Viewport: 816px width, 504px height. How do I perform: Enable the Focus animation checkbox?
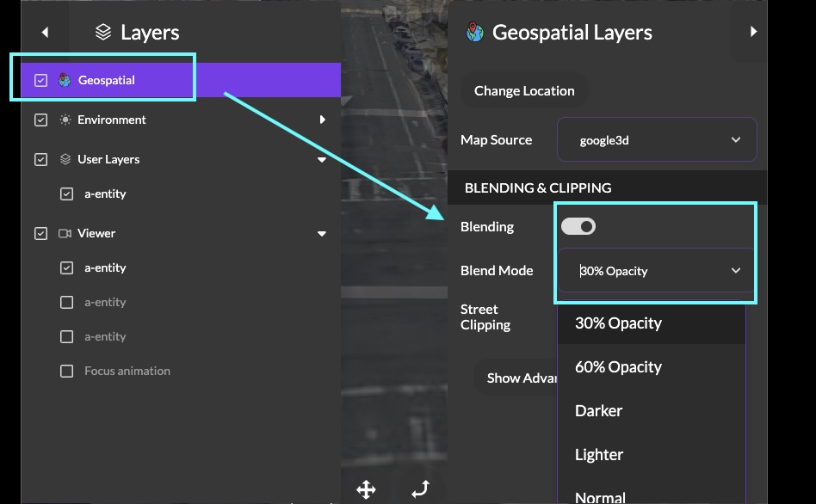tap(66, 371)
